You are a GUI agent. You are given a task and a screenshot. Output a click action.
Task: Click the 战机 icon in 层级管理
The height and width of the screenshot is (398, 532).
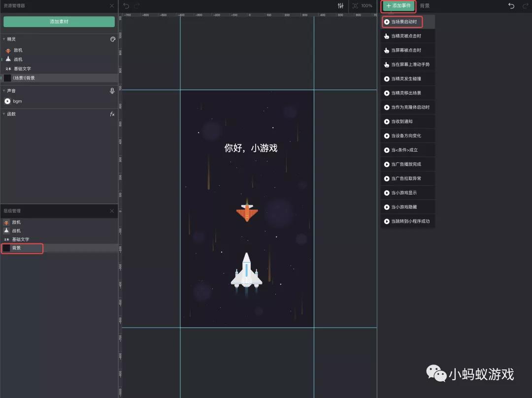click(x=7, y=231)
